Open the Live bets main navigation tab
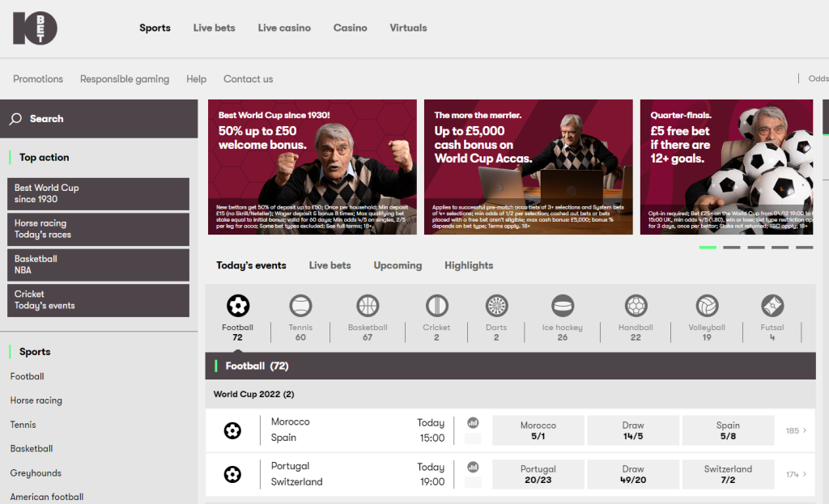The height and width of the screenshot is (504, 829). (214, 28)
